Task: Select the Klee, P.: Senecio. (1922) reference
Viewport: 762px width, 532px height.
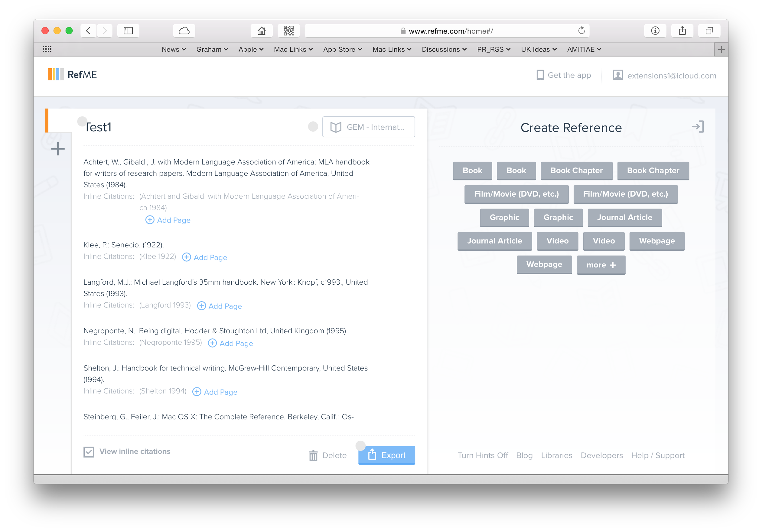Action: pos(123,245)
